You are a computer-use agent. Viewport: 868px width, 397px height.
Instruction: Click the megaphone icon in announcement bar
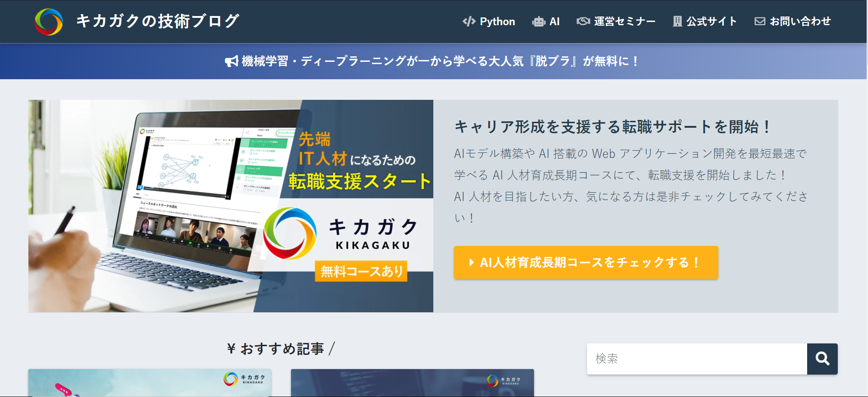[232, 61]
